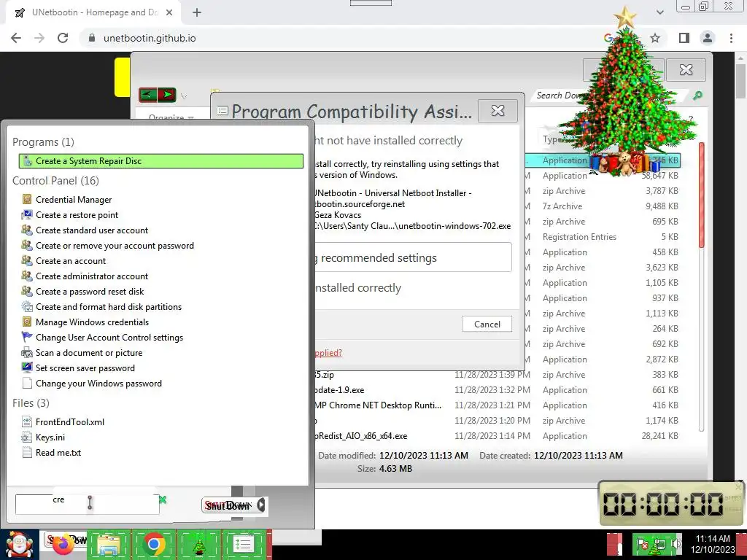Viewport: 747px width, 560px height.
Task: Select Create administrator account
Action: coord(92,276)
